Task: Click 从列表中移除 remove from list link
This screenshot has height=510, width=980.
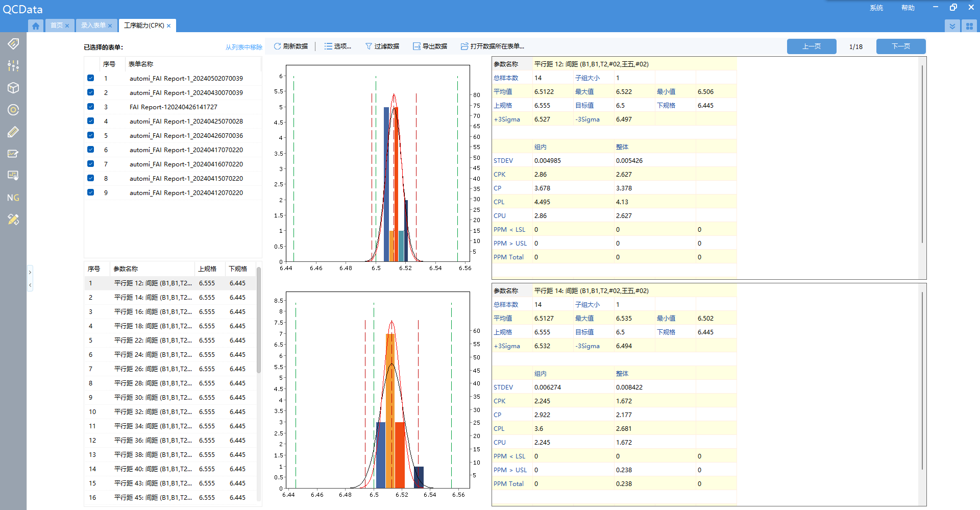Action: tap(243, 47)
